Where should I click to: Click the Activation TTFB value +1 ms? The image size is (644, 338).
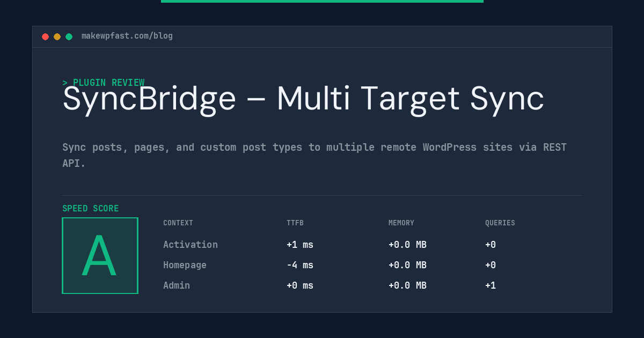pyautogui.click(x=300, y=245)
